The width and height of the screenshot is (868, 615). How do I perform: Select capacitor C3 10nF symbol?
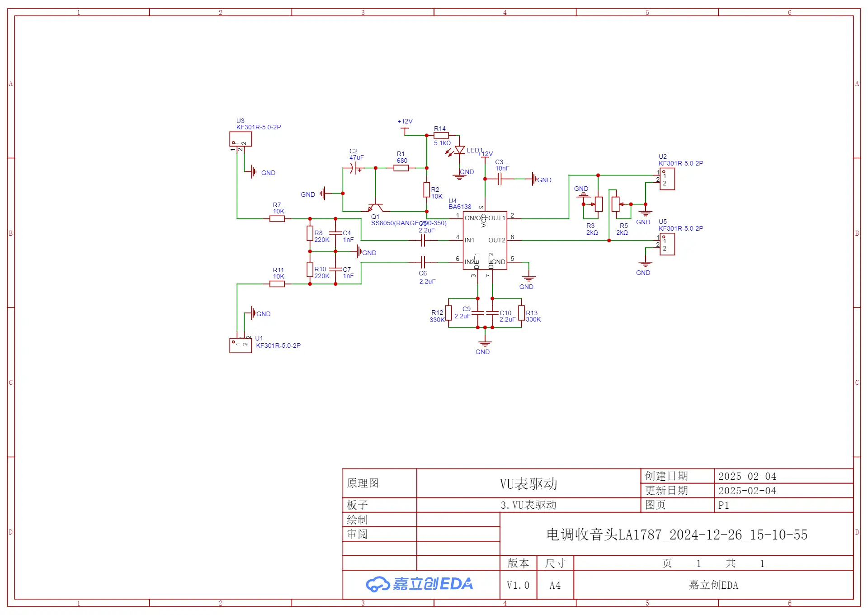click(500, 179)
